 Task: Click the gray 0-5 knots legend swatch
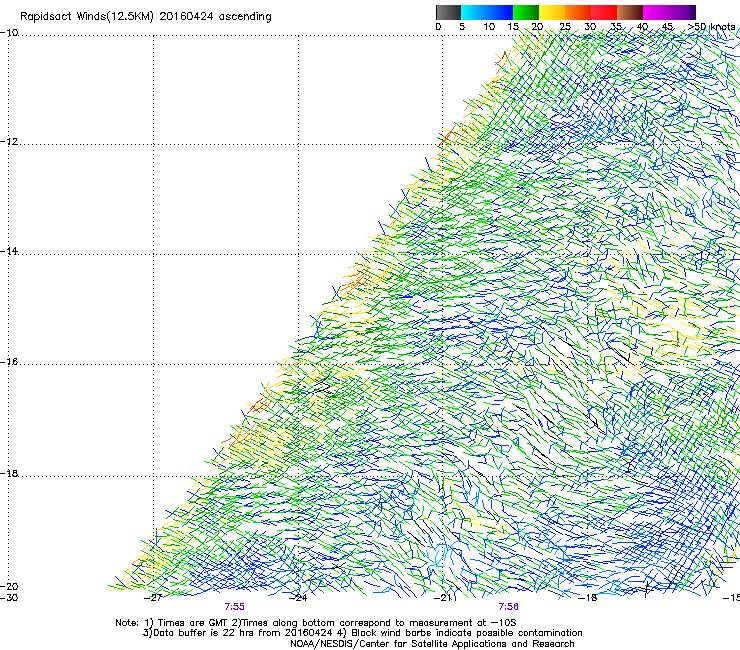tap(448, 12)
